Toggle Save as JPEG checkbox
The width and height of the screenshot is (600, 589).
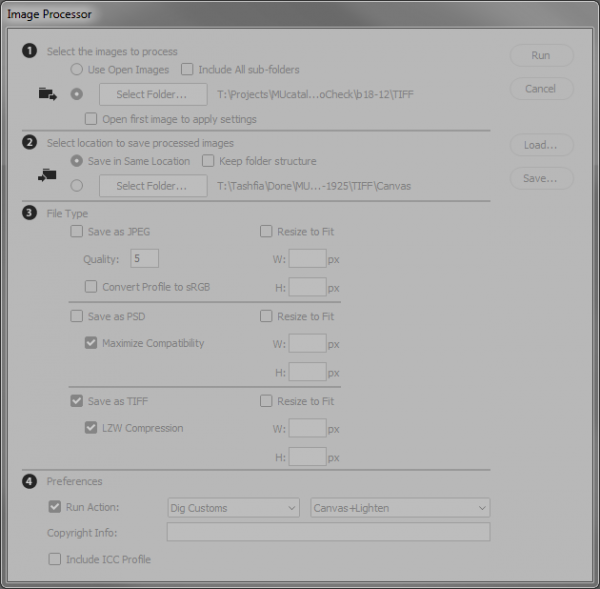point(77,232)
